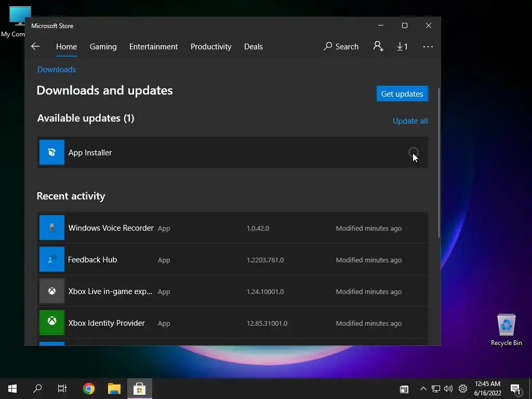Click the Xbox Identity Provider icon
Screen dimensions: 532x399
tap(52, 323)
